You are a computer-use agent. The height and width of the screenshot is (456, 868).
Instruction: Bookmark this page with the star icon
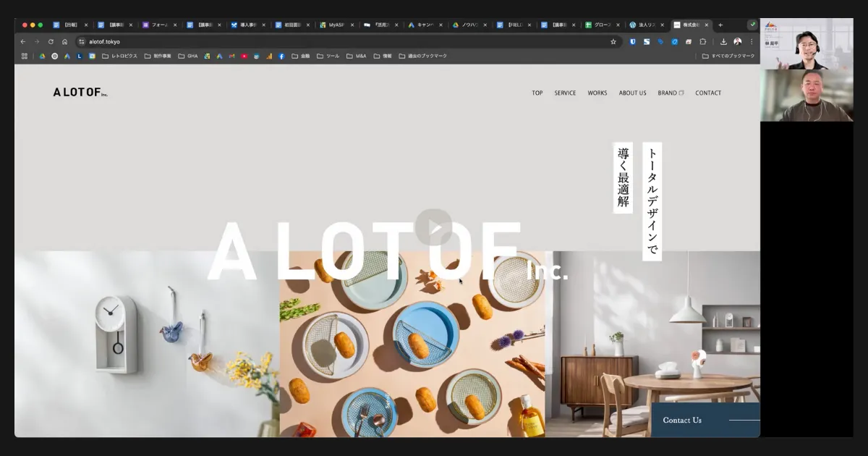(613, 42)
